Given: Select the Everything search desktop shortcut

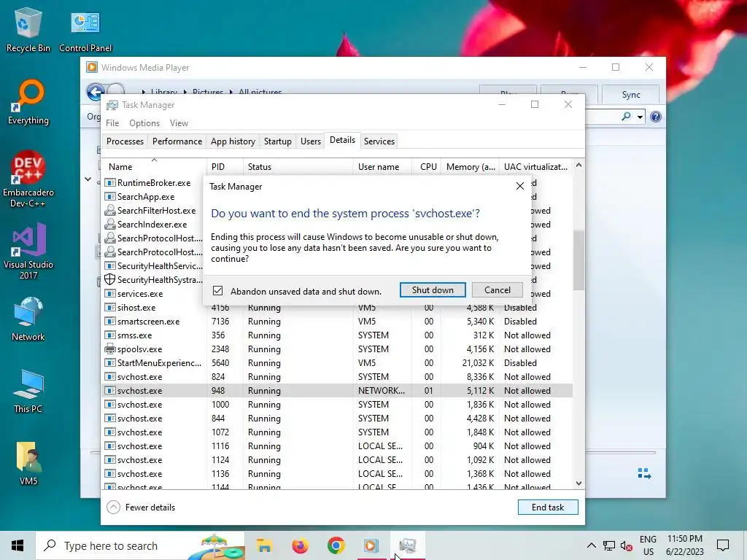Looking at the screenshot, I should click(28, 102).
